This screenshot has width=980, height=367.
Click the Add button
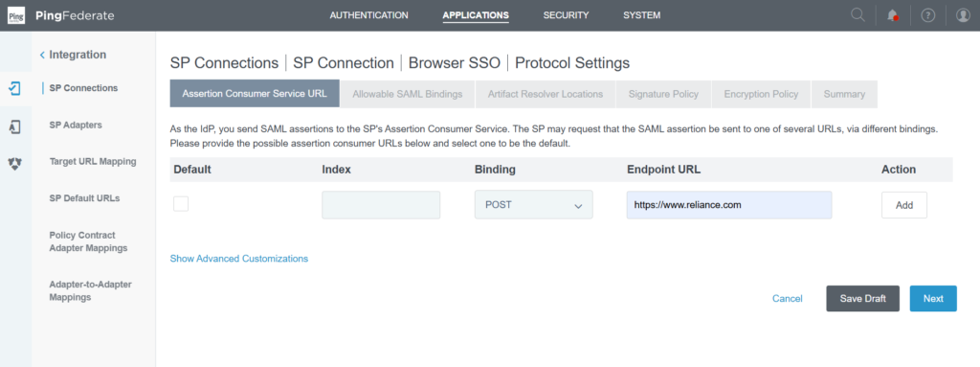pyautogui.click(x=904, y=205)
